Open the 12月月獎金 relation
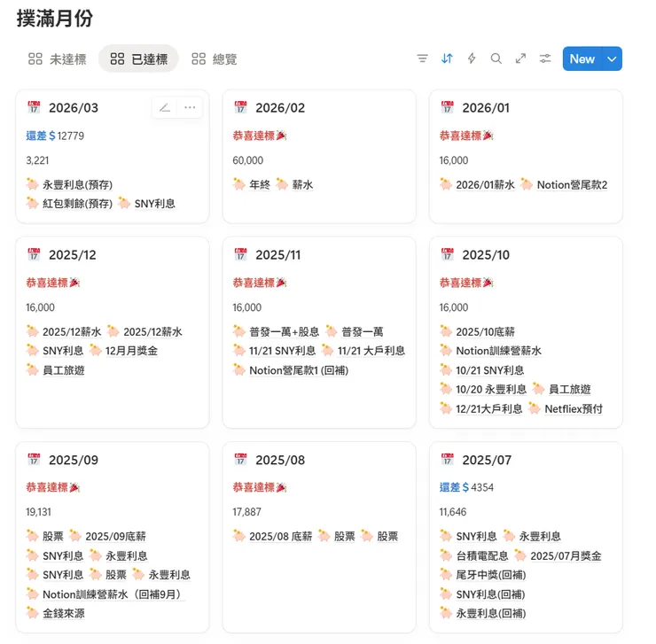This screenshot has width=656, height=644. (x=131, y=351)
